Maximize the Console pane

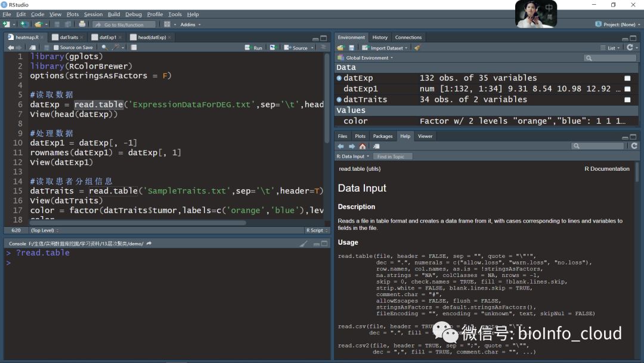coord(324,244)
